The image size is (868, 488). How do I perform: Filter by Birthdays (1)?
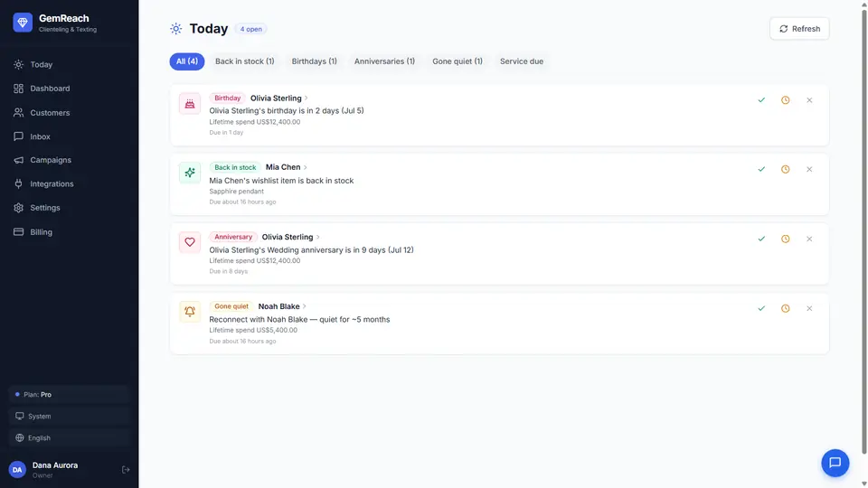click(315, 61)
